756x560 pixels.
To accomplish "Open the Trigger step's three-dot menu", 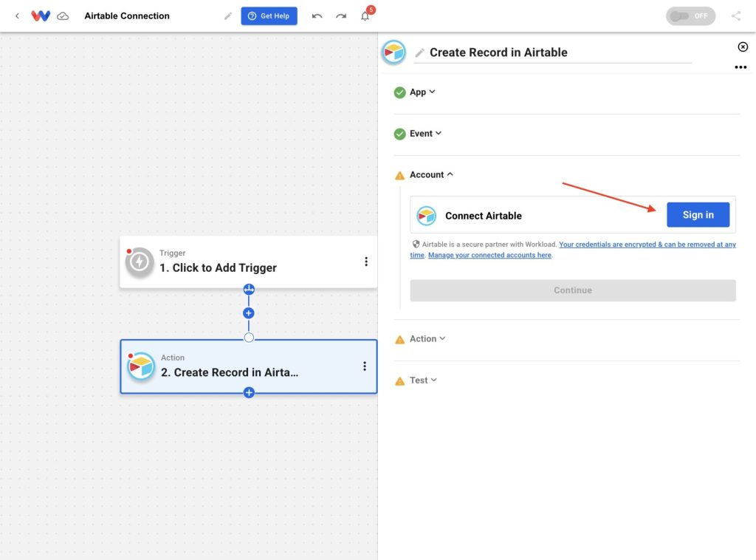I will tap(366, 262).
